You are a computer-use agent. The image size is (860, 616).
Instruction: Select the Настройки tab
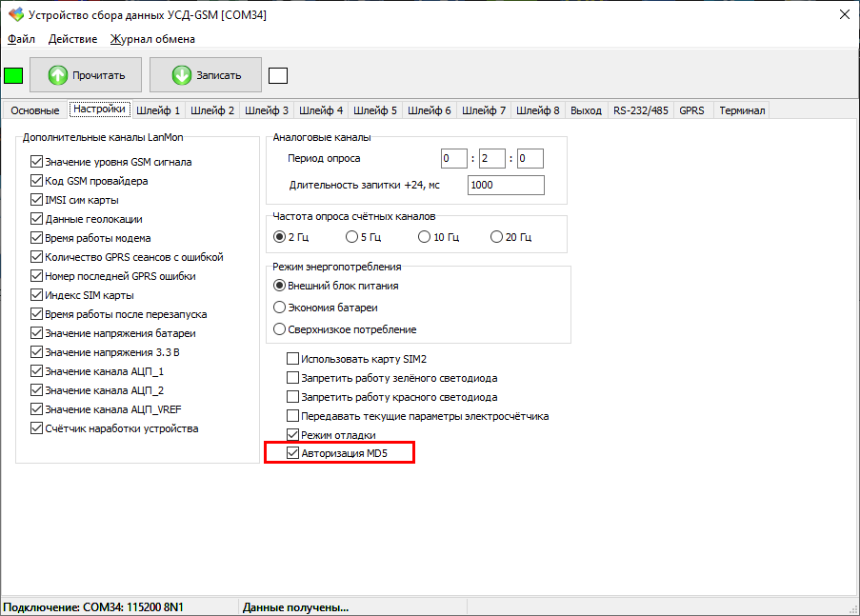[99, 109]
